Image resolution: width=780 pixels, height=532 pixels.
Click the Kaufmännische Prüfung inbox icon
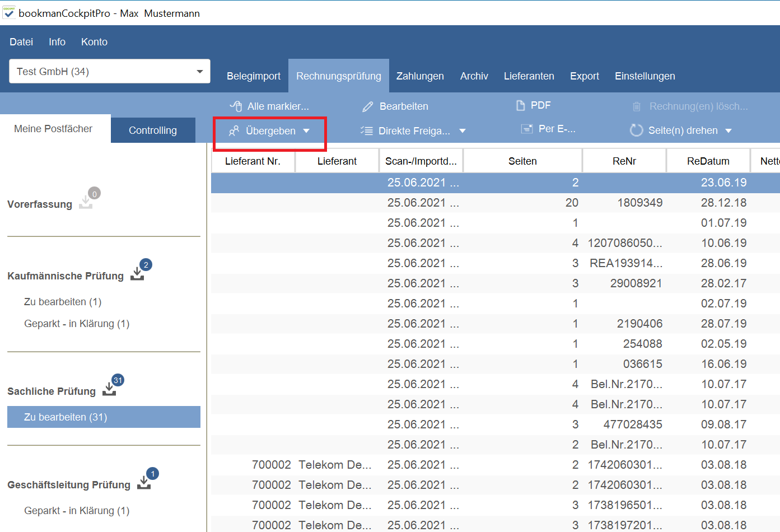137,273
